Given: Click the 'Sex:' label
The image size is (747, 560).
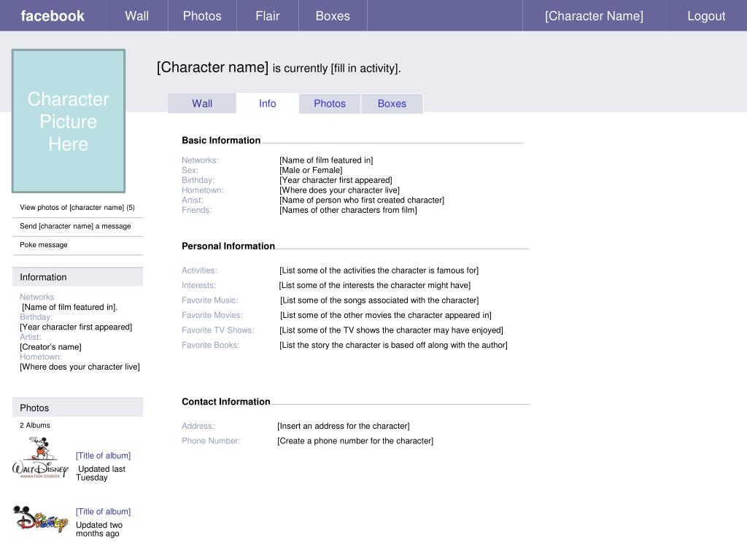Looking at the screenshot, I should 190,171.
